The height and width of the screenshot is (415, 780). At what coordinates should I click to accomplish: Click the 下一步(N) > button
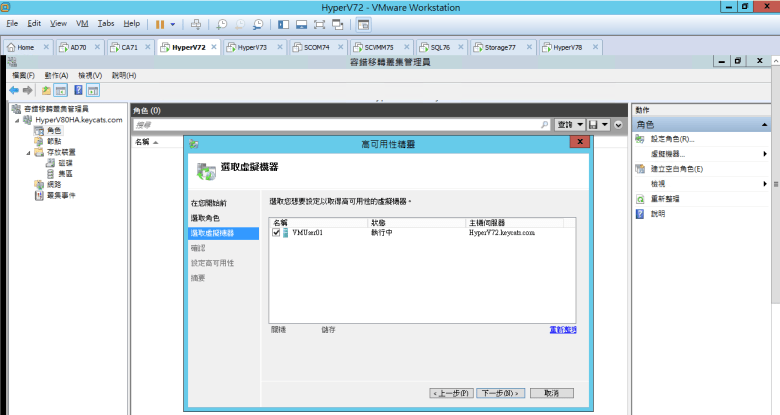pos(501,393)
